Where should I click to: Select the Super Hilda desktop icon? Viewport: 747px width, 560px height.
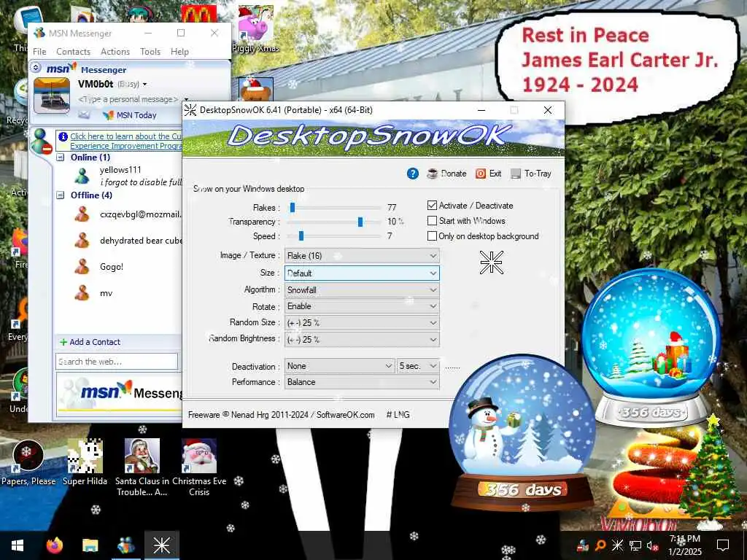85,462
